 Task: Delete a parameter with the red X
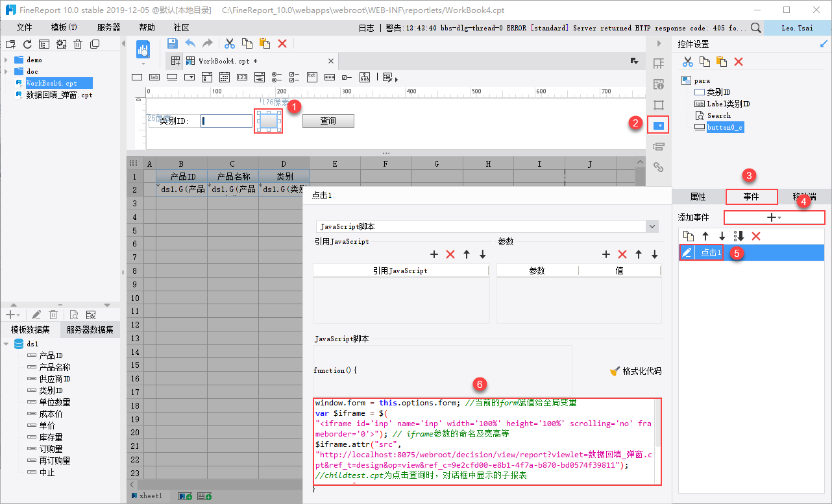[622, 255]
